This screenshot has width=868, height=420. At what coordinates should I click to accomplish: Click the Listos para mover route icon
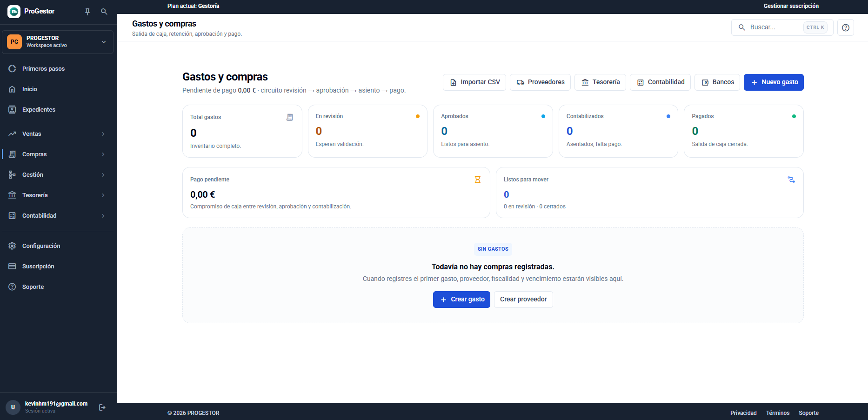[x=791, y=180]
